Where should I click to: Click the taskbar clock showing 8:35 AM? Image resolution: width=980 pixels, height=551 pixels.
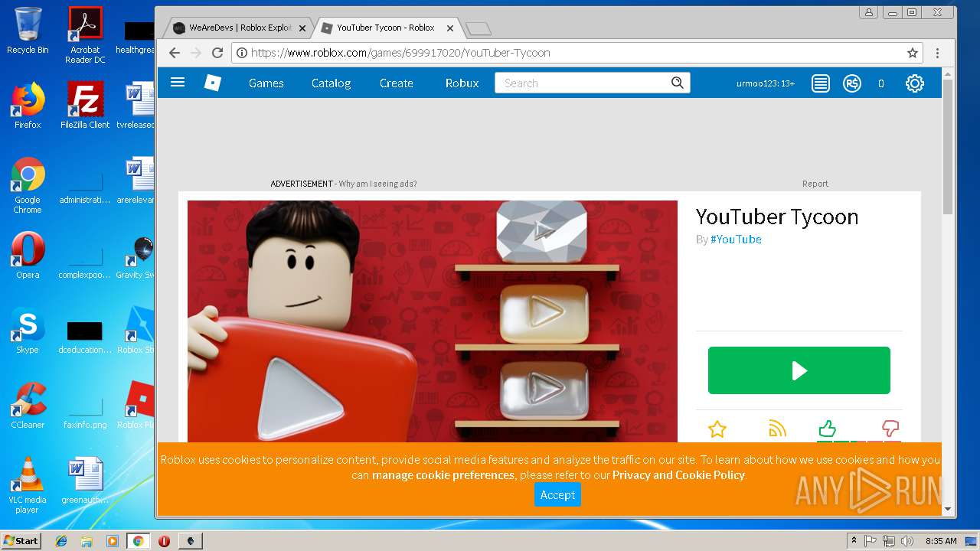click(941, 541)
